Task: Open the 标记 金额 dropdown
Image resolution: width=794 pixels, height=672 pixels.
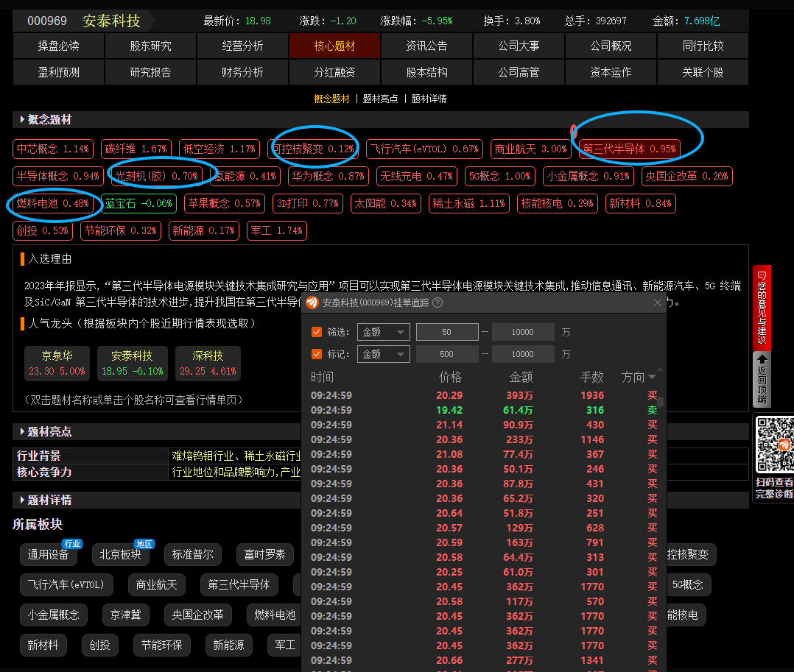Action: [x=384, y=354]
